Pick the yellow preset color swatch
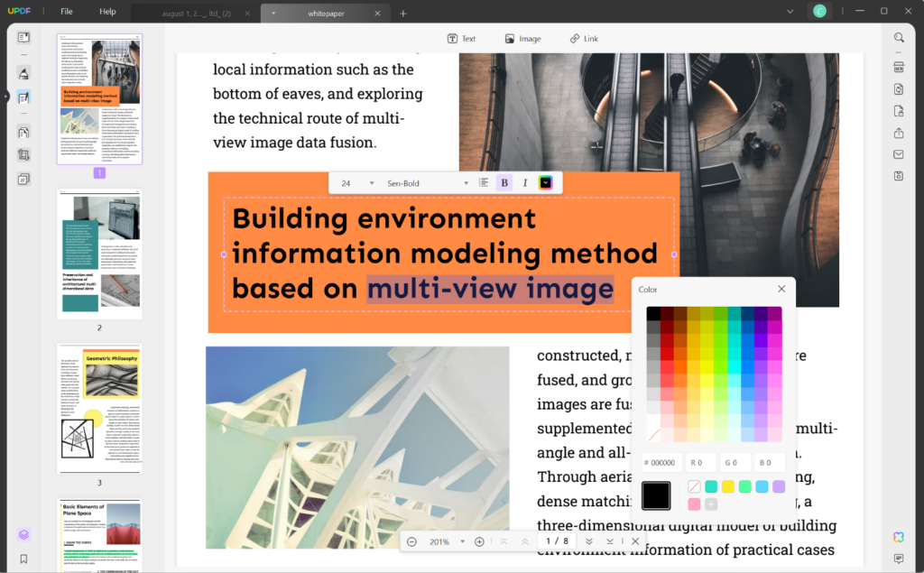 (728, 486)
